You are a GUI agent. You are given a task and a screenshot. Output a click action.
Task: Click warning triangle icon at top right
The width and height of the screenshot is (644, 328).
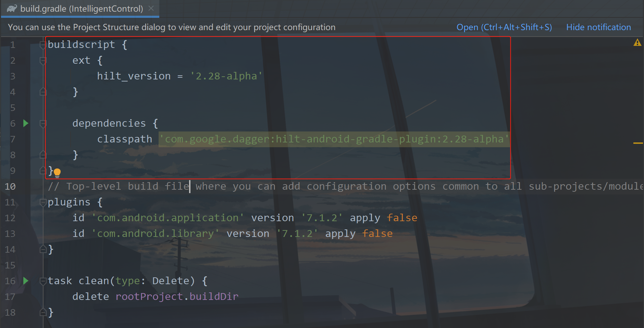click(637, 42)
